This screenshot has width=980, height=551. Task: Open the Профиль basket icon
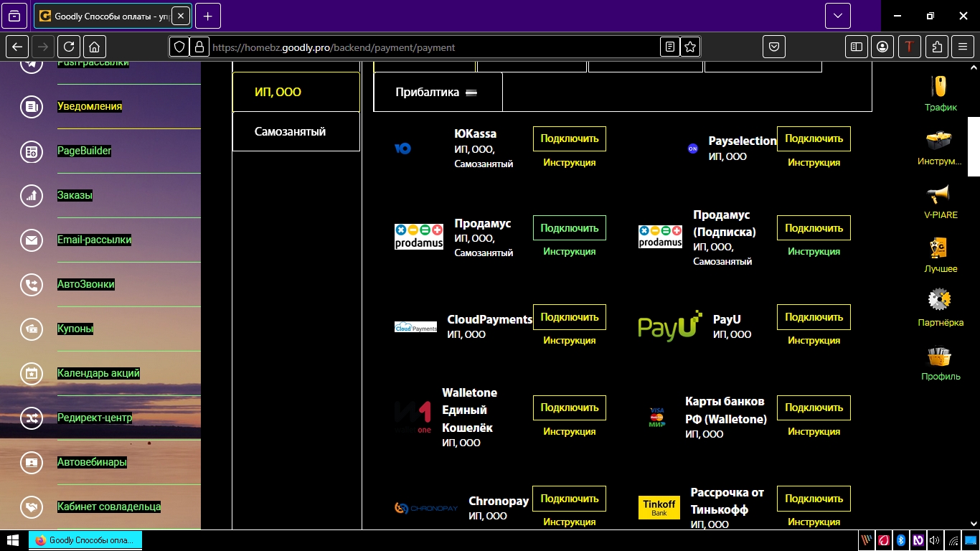940,356
